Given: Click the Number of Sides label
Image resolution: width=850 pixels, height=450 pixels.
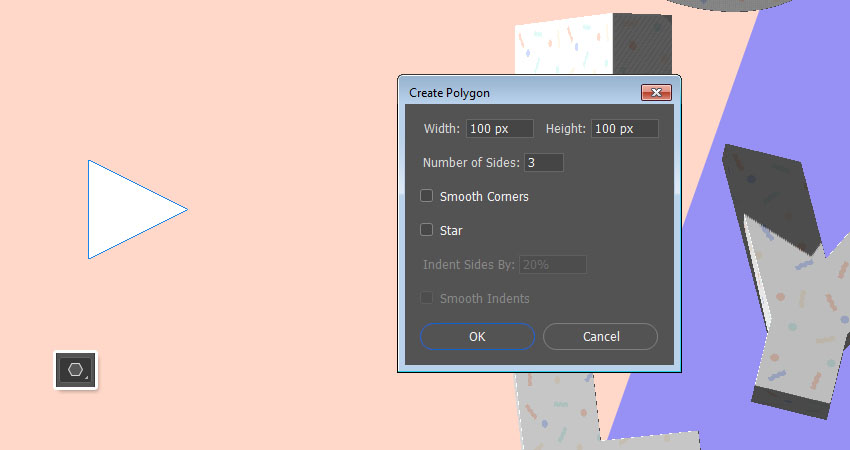Looking at the screenshot, I should tap(471, 163).
